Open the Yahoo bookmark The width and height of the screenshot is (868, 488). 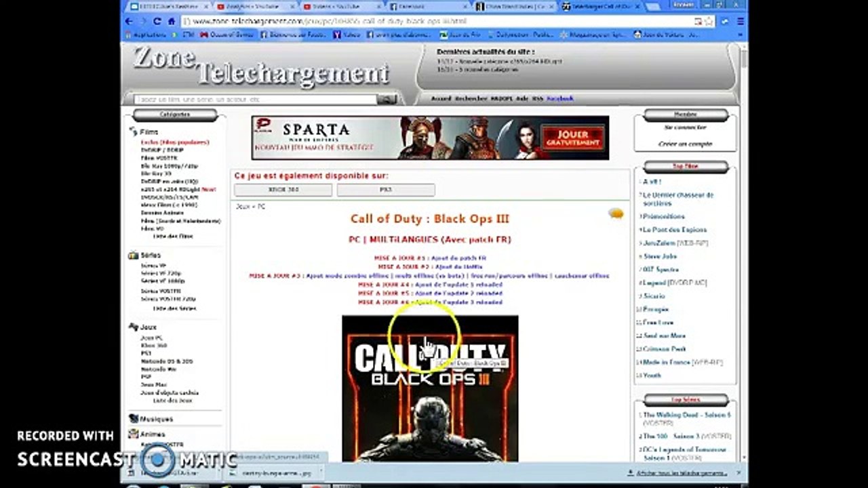pyautogui.click(x=347, y=35)
